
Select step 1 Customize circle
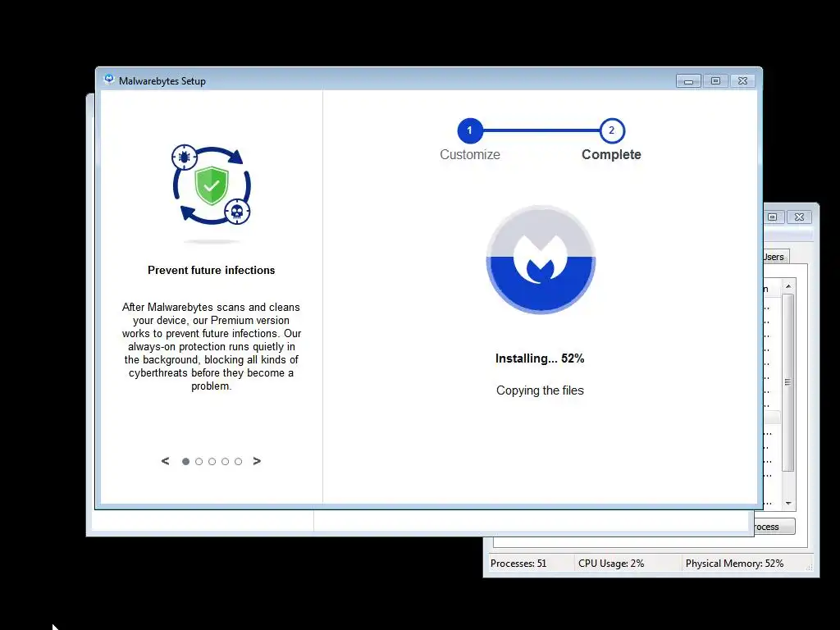point(470,130)
